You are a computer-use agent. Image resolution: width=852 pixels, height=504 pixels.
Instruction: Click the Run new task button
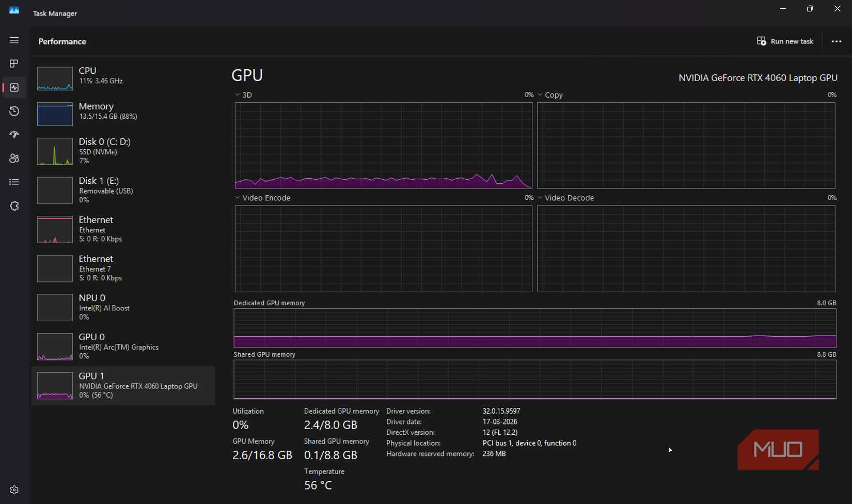click(785, 41)
